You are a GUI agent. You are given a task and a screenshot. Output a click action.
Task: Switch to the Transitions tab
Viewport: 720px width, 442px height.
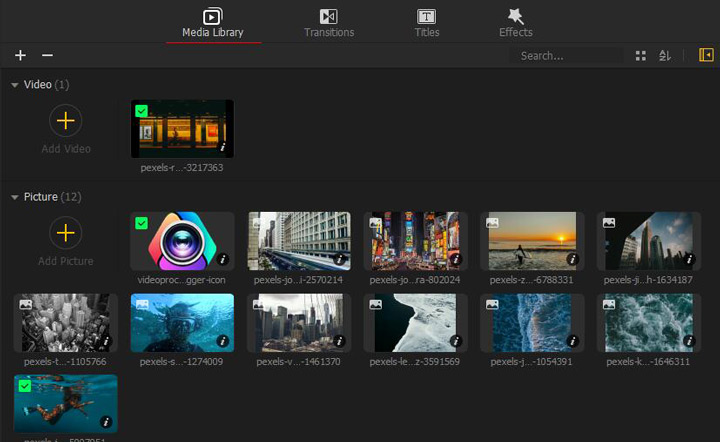tap(329, 22)
